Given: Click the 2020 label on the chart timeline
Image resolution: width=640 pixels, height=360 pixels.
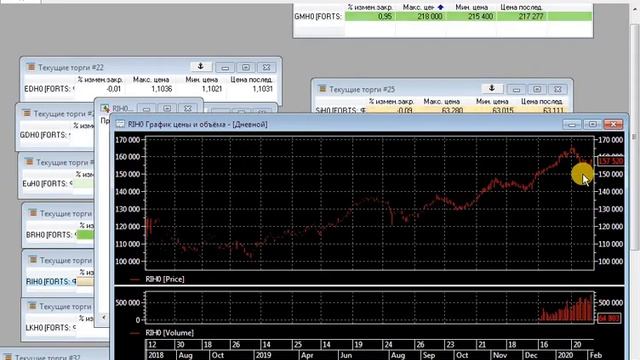Looking at the screenshot, I should [x=565, y=355].
